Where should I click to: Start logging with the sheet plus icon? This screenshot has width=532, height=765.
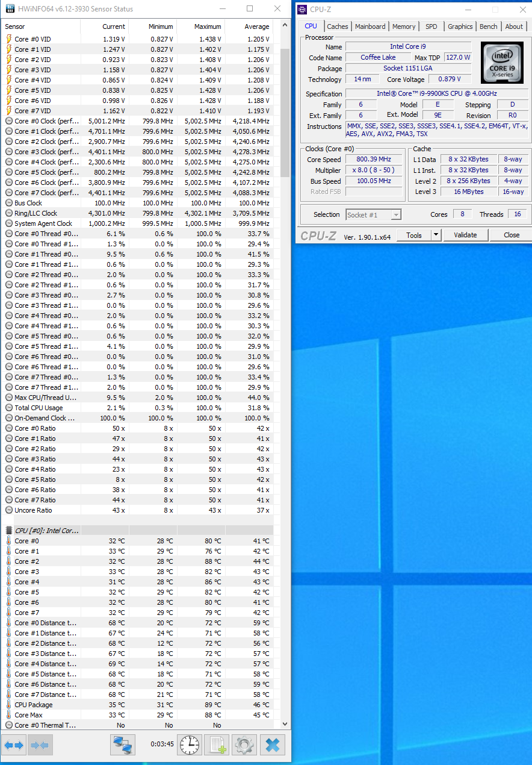tap(217, 745)
